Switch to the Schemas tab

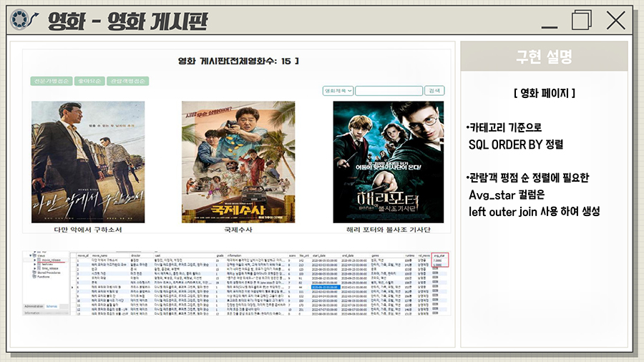(x=52, y=306)
